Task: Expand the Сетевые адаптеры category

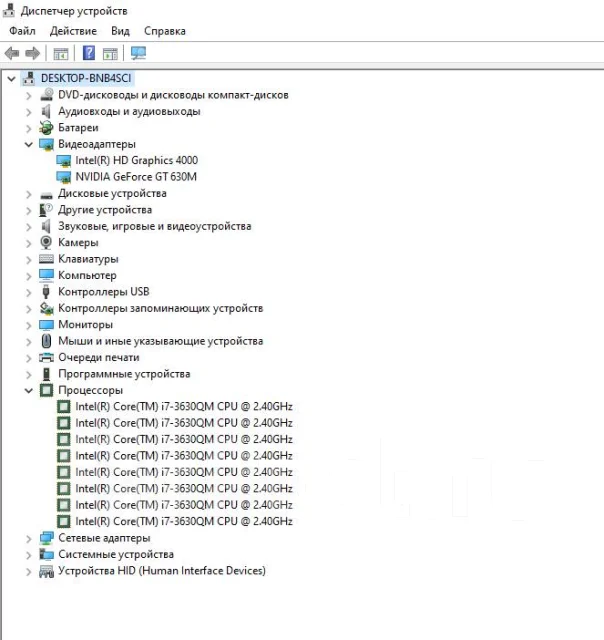Action: tap(29, 538)
